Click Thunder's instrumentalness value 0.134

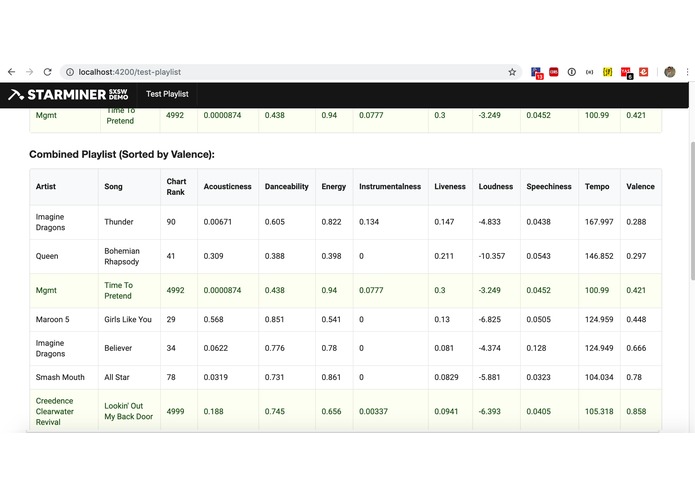coord(369,222)
